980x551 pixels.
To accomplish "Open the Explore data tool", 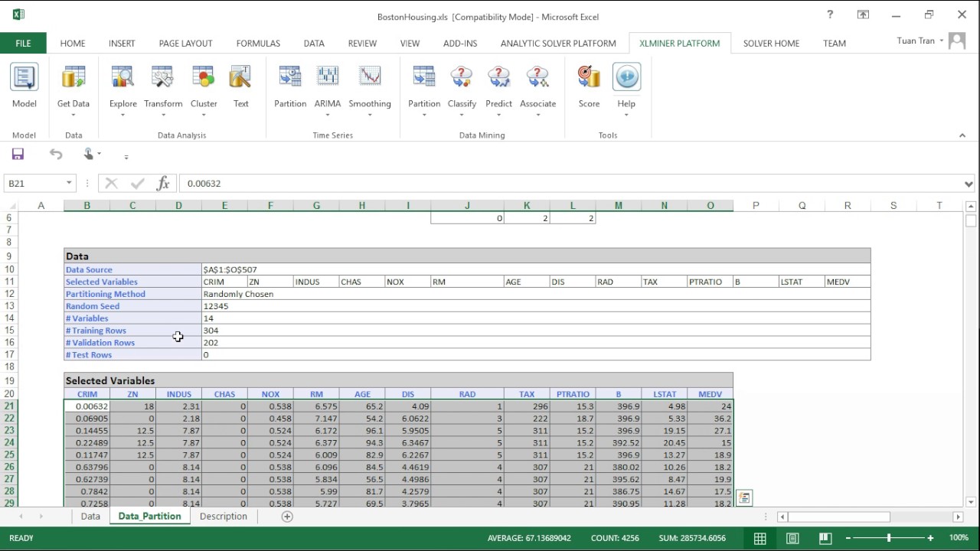I will tap(123, 90).
